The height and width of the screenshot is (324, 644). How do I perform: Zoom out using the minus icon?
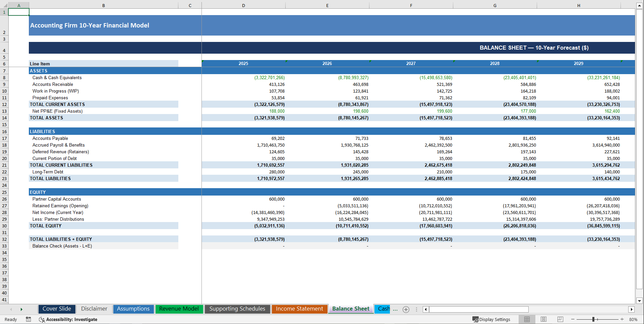[x=573, y=319]
